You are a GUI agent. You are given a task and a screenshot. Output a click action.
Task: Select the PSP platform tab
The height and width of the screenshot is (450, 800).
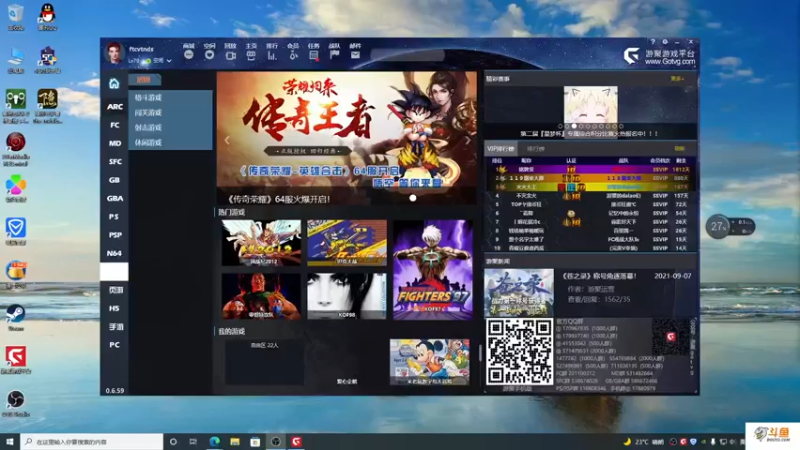[x=115, y=235]
